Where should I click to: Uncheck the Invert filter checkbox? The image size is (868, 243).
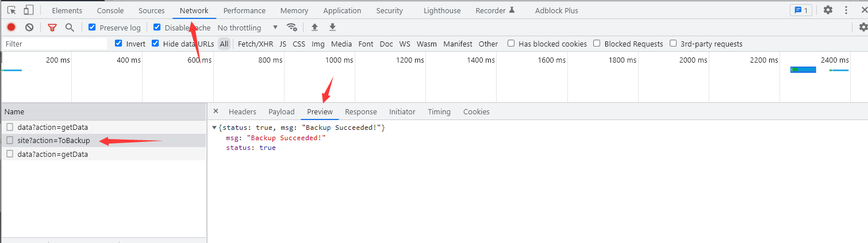pyautogui.click(x=118, y=43)
